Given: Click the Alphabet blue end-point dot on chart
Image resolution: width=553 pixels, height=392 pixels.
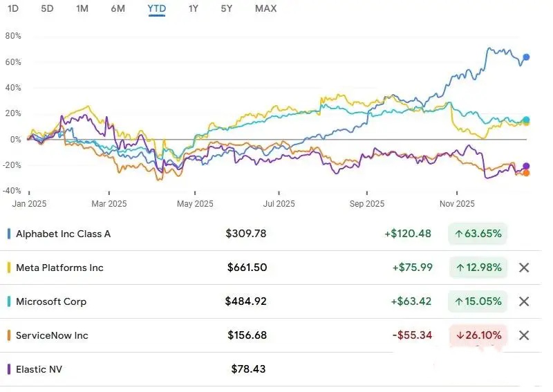Looking at the screenshot, I should pyautogui.click(x=526, y=57).
